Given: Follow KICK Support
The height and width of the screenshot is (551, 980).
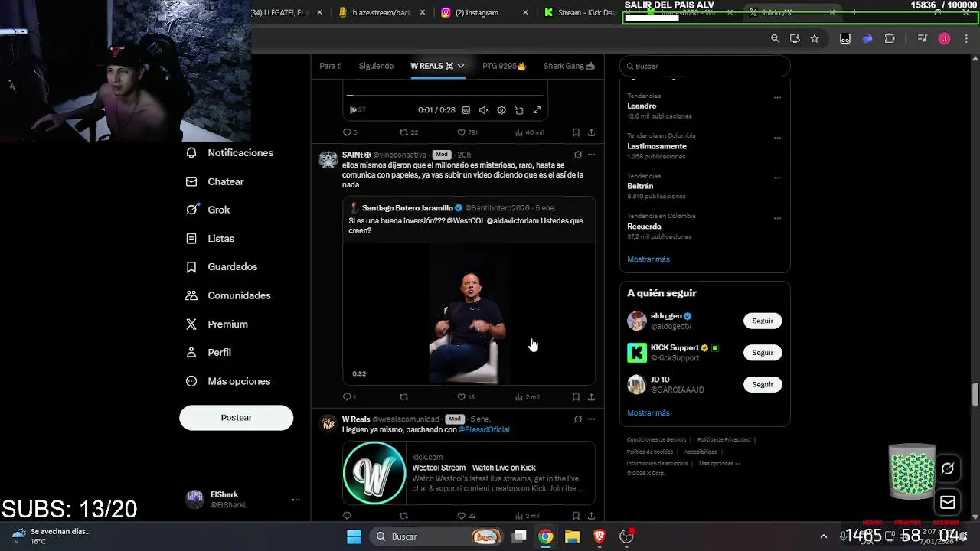Looking at the screenshot, I should (763, 353).
